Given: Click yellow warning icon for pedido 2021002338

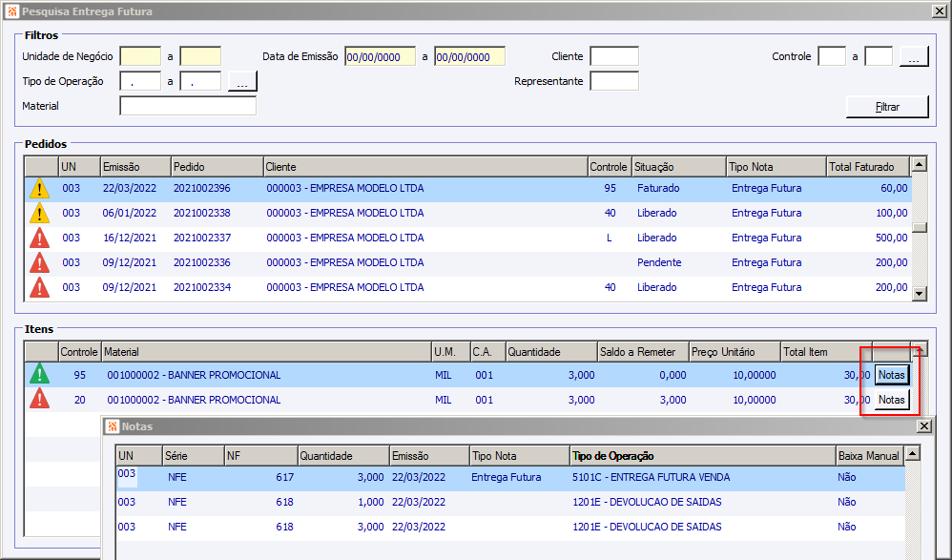Looking at the screenshot, I should pos(40,214).
